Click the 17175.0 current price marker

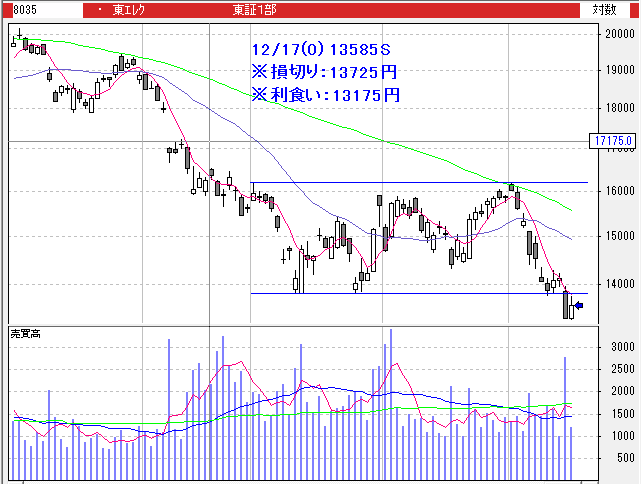(x=613, y=141)
